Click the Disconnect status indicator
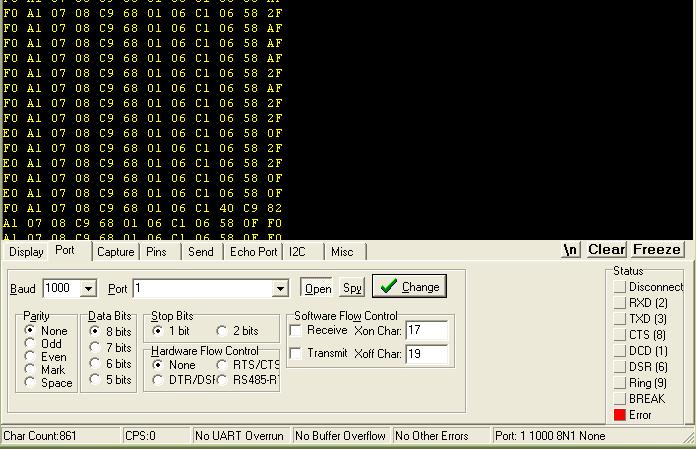This screenshot has height=449, width=696. [x=620, y=287]
